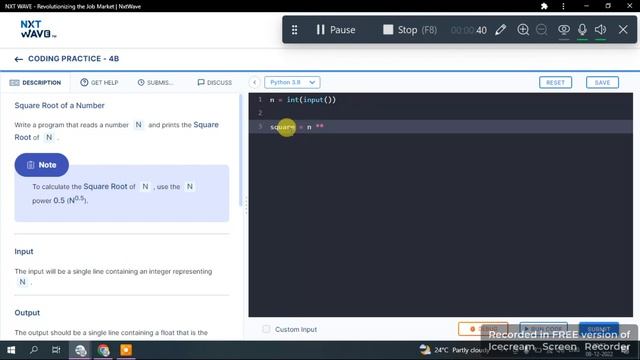Pause the screen recording
The height and width of the screenshot is (360, 640).
click(x=336, y=30)
